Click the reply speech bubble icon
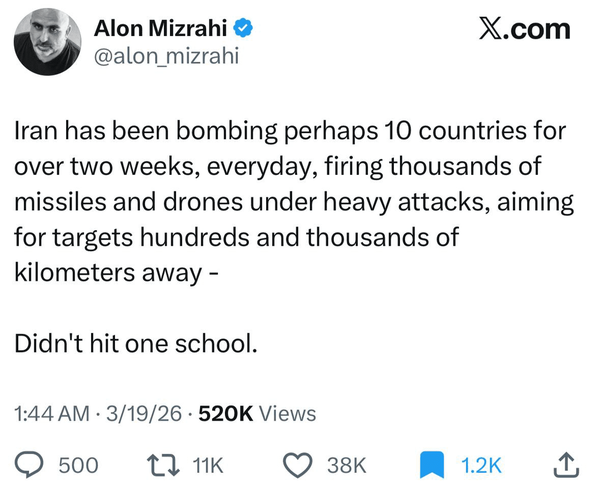600x484 pixels. pyautogui.click(x=33, y=464)
